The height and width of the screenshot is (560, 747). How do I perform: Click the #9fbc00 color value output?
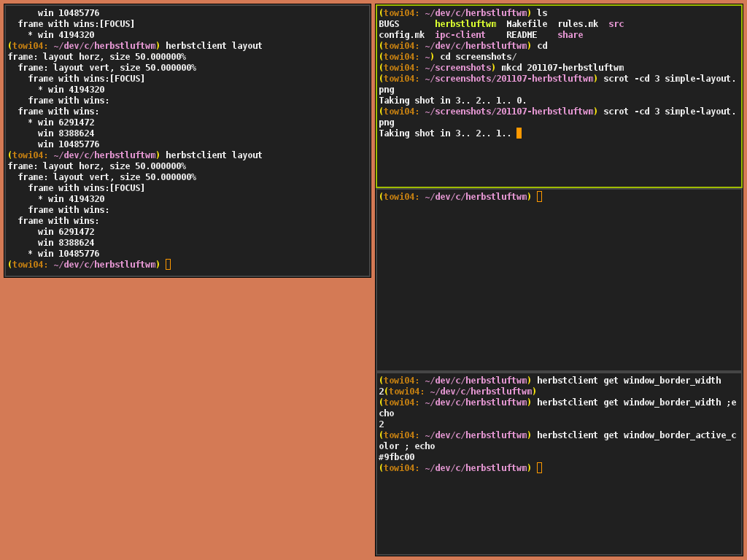(x=396, y=457)
